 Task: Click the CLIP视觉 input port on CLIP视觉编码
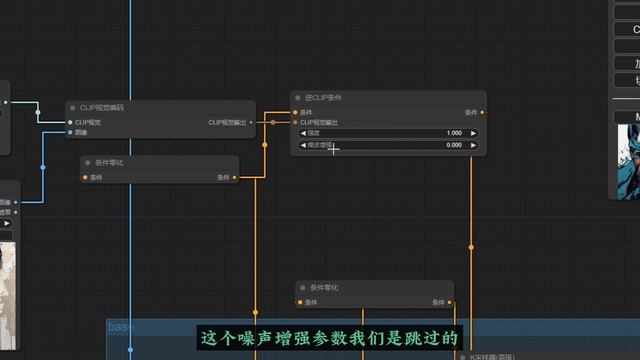click(x=70, y=122)
